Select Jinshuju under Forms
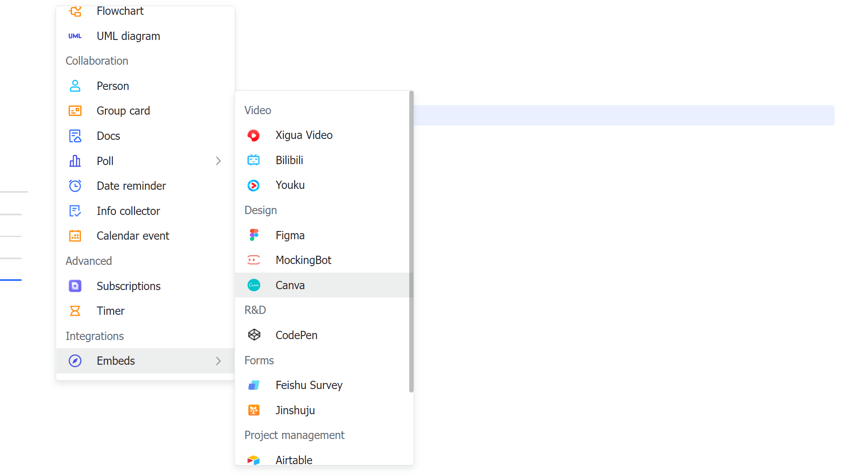 (295, 410)
